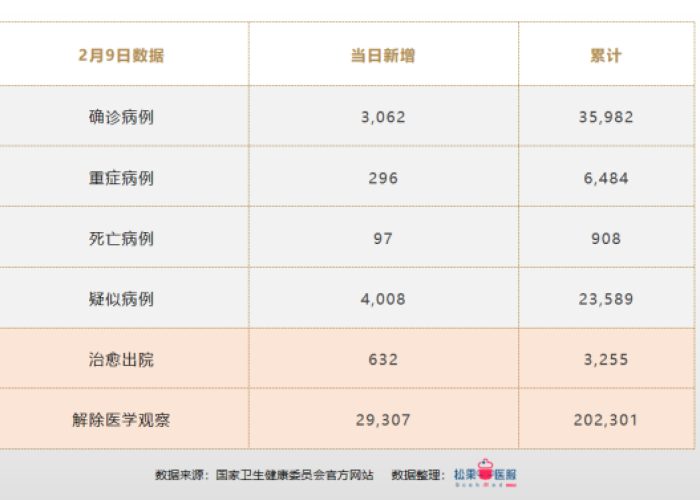This screenshot has width=700, height=500.
Task: Select the 累计 column header
Action: tap(606, 55)
